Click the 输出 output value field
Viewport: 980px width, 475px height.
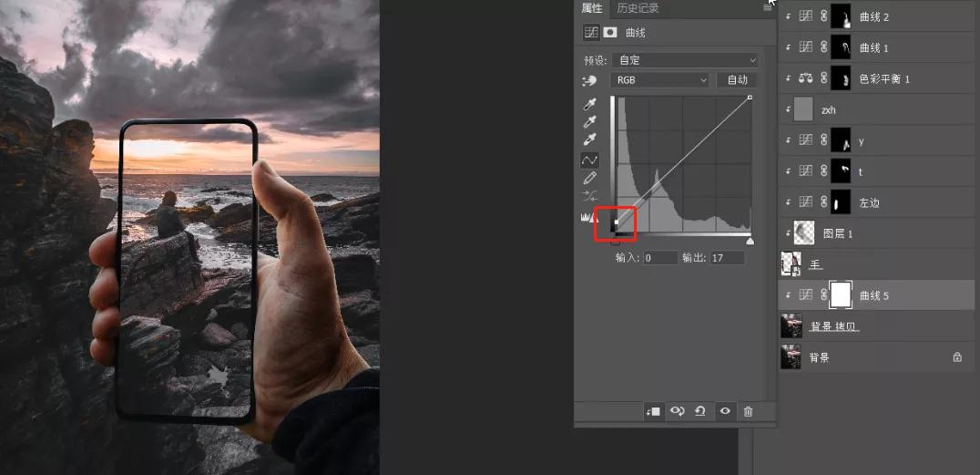point(727,257)
